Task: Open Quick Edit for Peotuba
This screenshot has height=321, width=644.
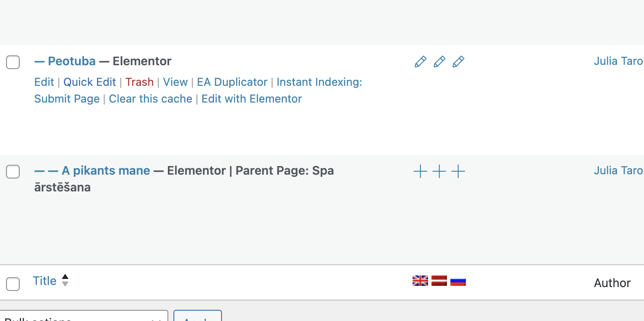Action: point(90,82)
